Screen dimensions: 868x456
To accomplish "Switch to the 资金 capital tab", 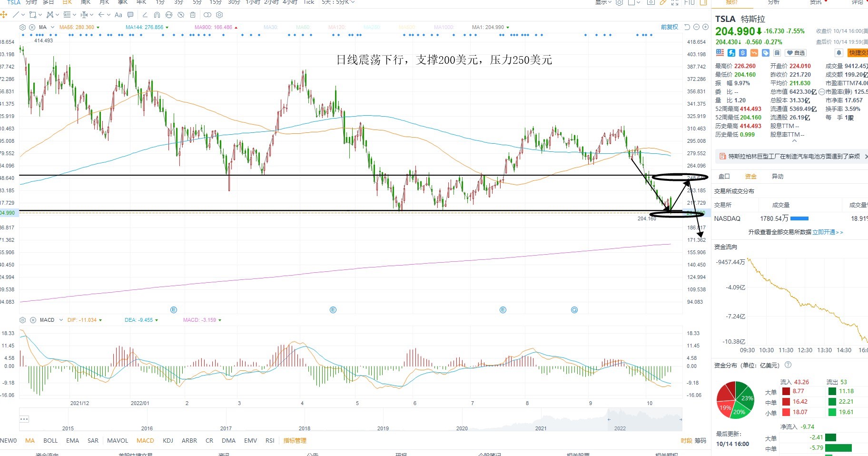I will point(751,177).
